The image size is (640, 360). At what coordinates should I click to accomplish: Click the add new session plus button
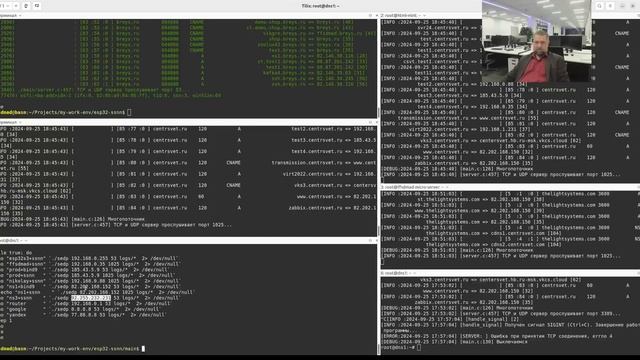16,6
